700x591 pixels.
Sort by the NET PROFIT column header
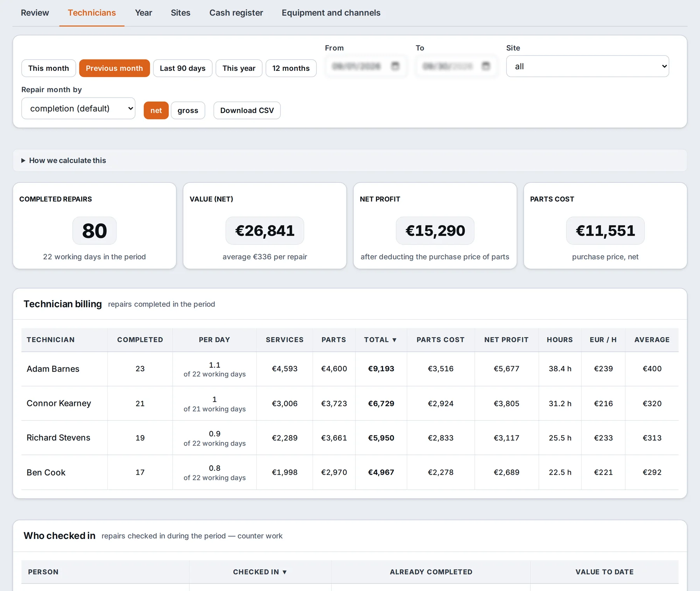(x=506, y=340)
